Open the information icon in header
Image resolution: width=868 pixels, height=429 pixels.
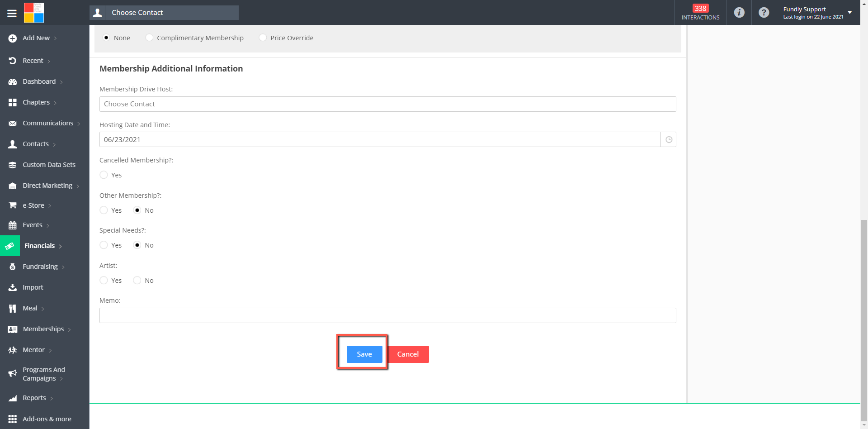[x=739, y=13]
